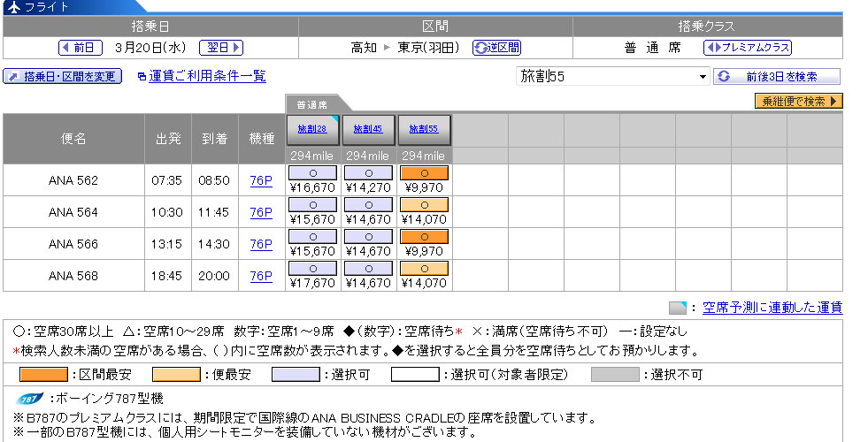Search 前後3日を検索 button
The height and width of the screenshot is (442, 868).
(777, 76)
